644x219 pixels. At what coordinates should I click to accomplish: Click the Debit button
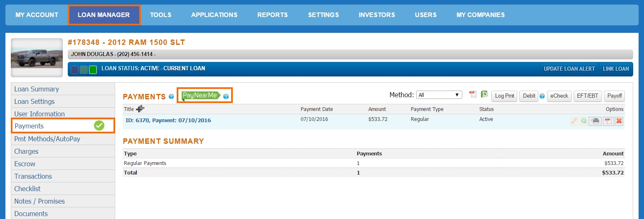[529, 96]
